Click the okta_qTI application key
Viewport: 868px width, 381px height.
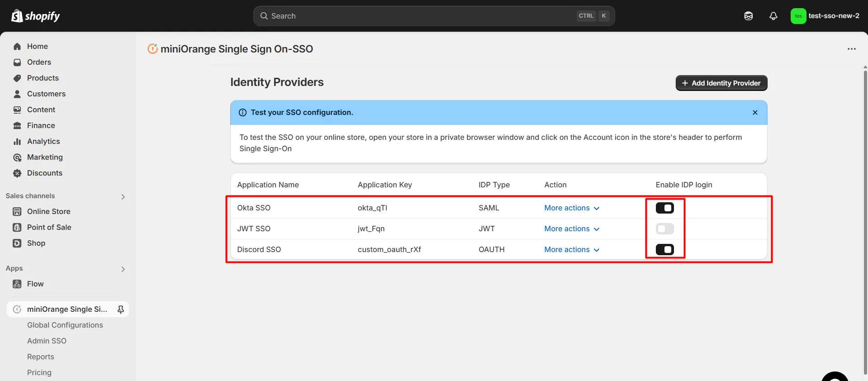372,208
